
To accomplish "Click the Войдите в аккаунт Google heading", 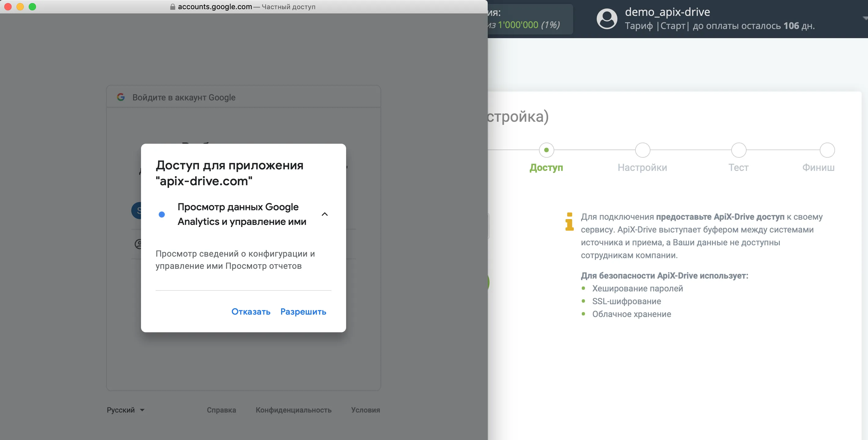I will pyautogui.click(x=184, y=97).
